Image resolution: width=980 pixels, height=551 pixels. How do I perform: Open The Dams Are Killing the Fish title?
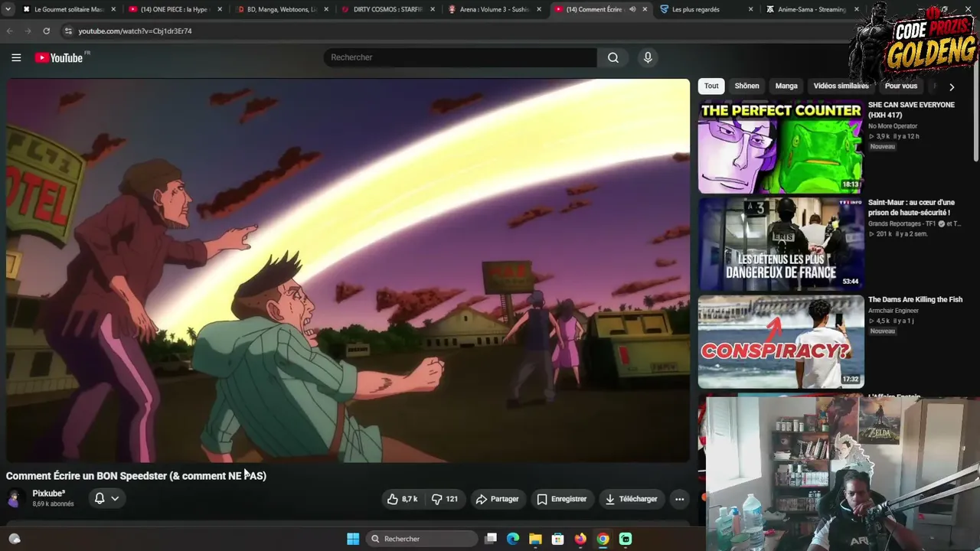915,299
